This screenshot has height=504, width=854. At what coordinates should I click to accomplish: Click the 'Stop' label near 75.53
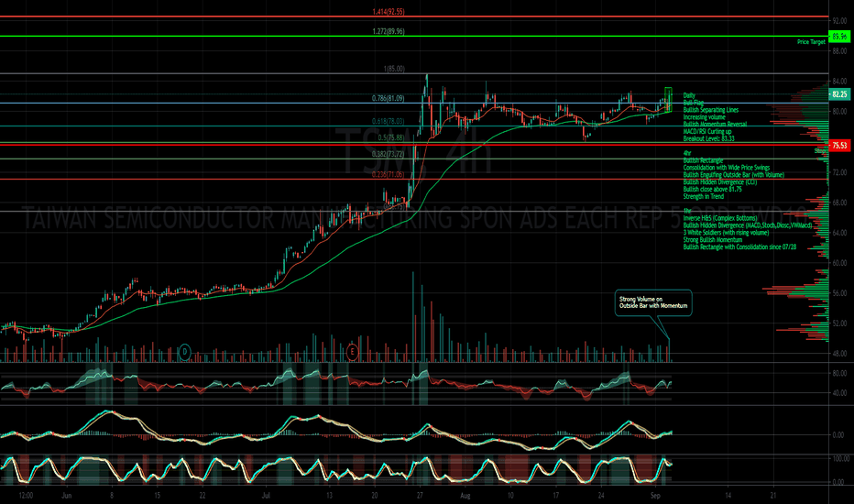tap(821, 150)
